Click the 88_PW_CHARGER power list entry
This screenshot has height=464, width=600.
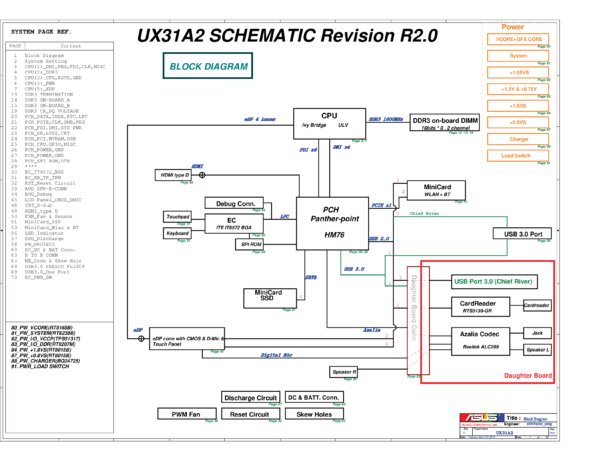45,361
